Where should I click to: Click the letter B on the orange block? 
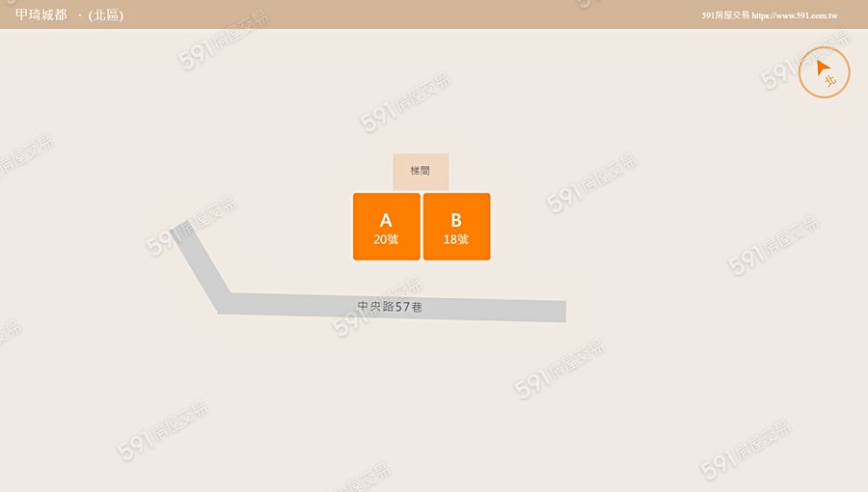(x=456, y=220)
